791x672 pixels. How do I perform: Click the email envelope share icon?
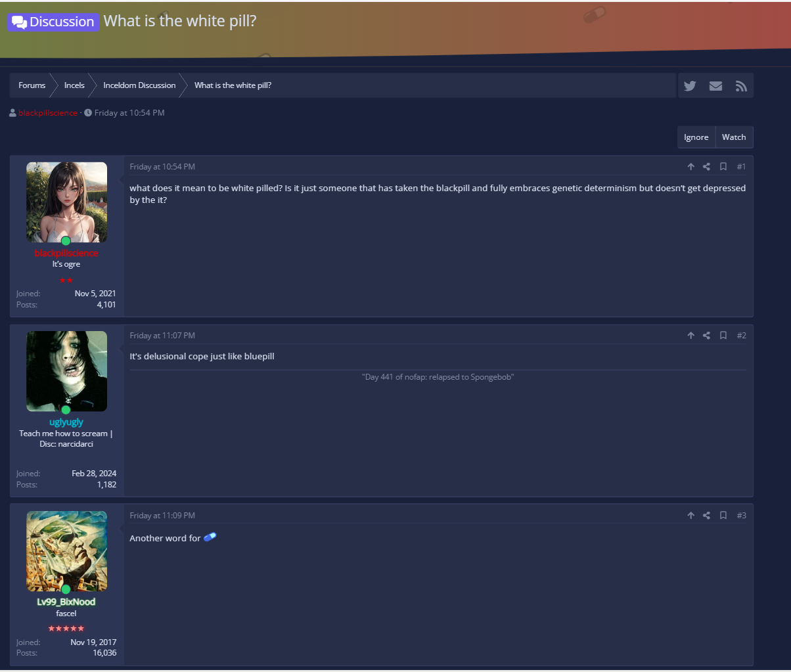[715, 86]
